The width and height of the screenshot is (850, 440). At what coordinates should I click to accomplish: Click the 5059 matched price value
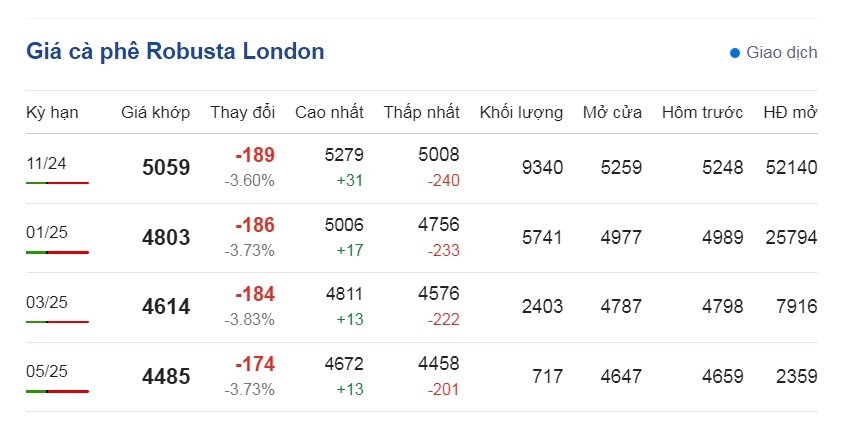(x=166, y=167)
